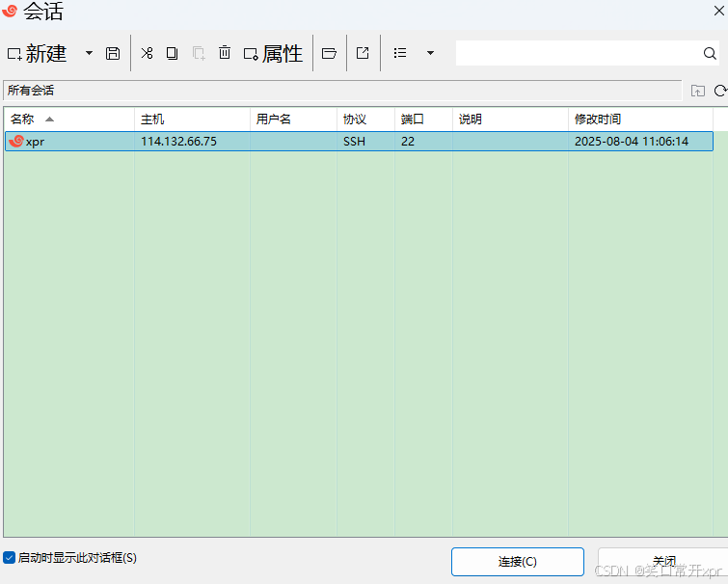The width and height of the screenshot is (728, 584).
Task: Click the save session icon
Action: pos(113,54)
